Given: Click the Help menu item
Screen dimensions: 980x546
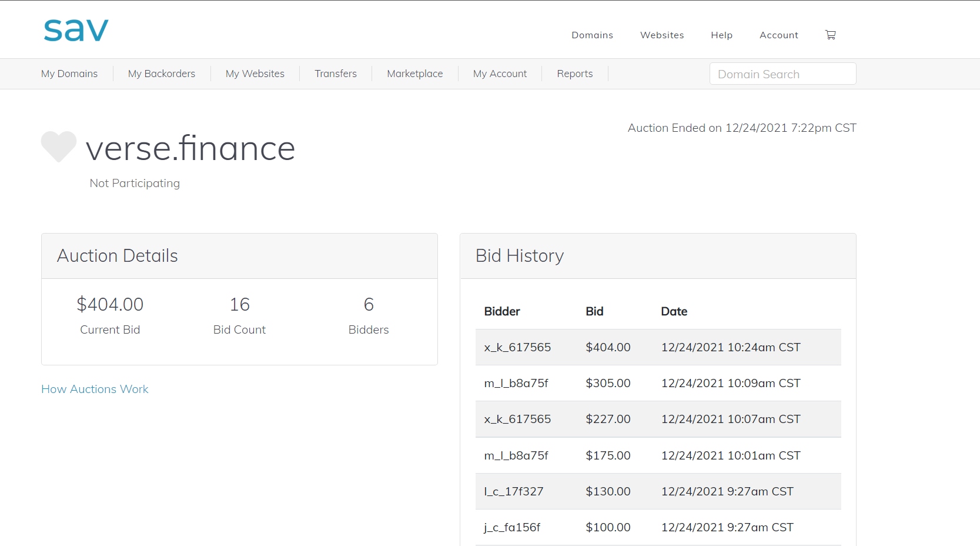Looking at the screenshot, I should pyautogui.click(x=721, y=35).
